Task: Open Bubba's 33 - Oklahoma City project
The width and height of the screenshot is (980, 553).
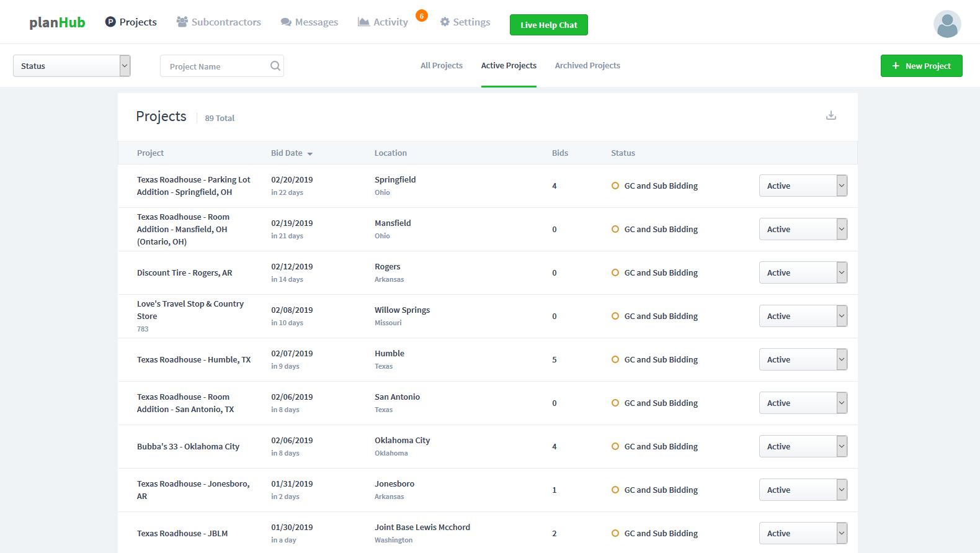Action: point(188,446)
